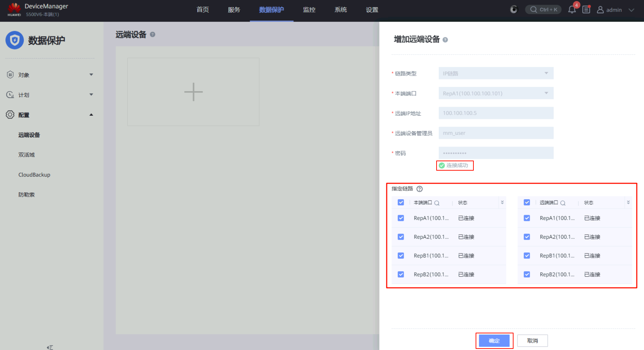The height and width of the screenshot is (350, 644).
Task: Toggle select-all checkbox for remote ports
Action: click(x=527, y=202)
